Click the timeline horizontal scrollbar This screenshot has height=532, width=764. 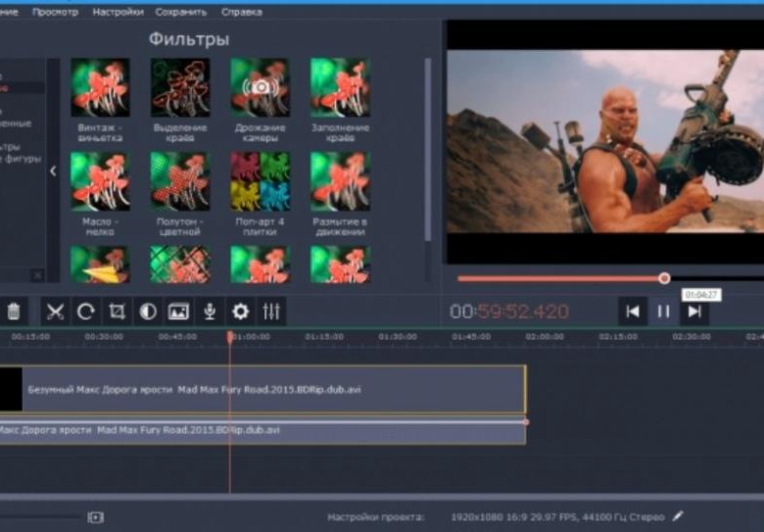[382, 498]
